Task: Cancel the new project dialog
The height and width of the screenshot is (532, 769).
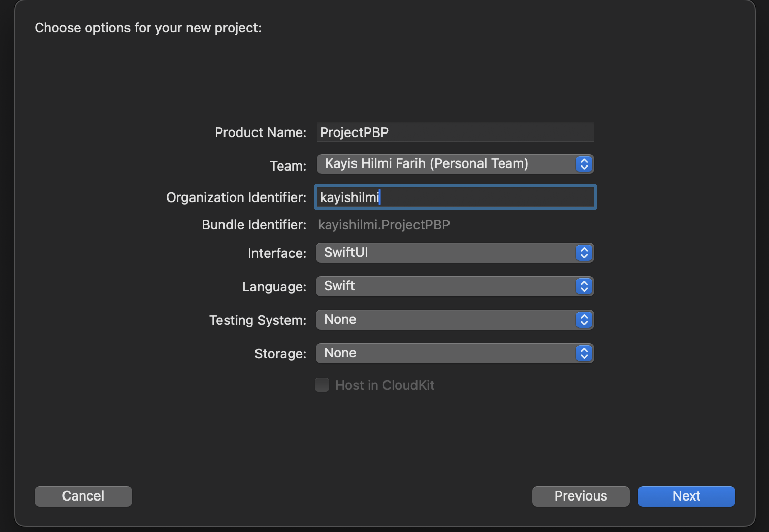Action: click(x=83, y=496)
